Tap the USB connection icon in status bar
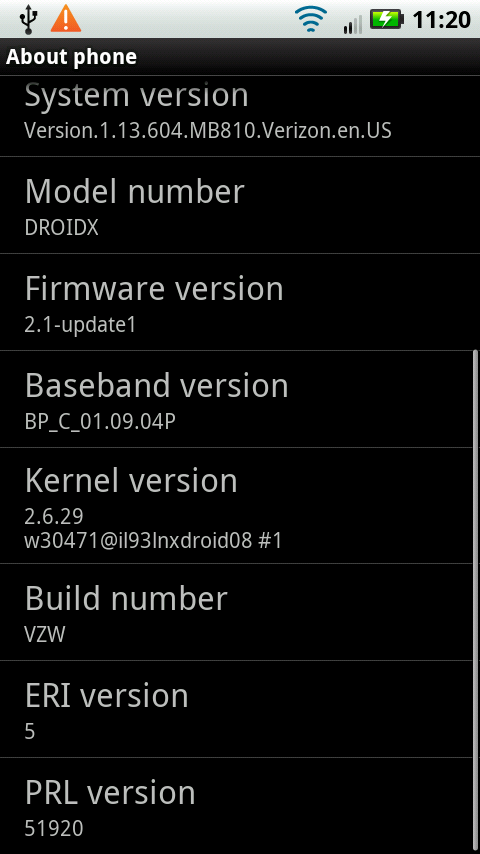The image size is (480, 854). click(27, 19)
